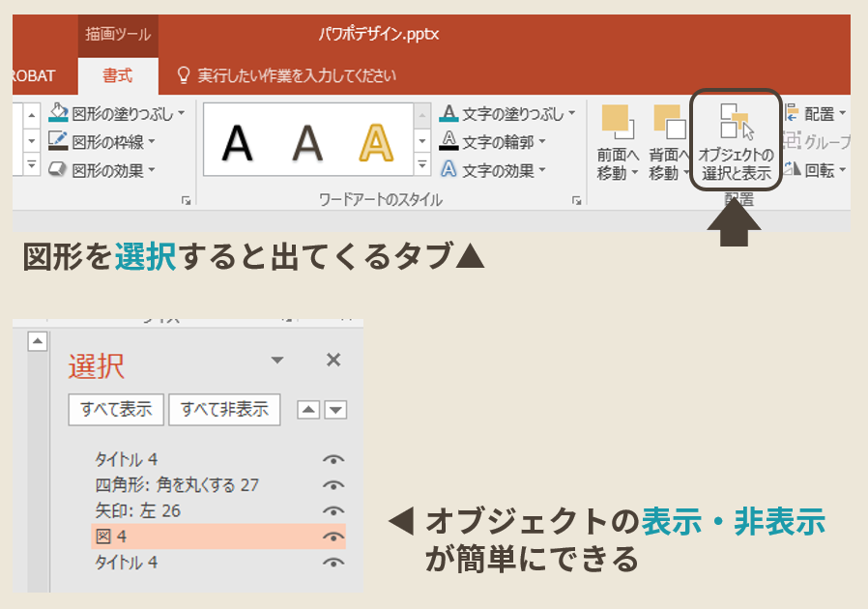Click the 実行したい作業を入力してください search box
Viewport: 868px width, 609px height.
(297, 75)
